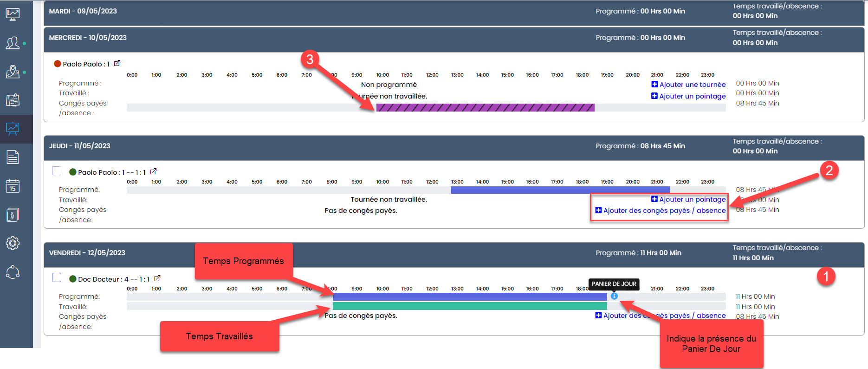868x369 pixels.
Task: Open the calendar icon in sidebar
Action: 13,186
